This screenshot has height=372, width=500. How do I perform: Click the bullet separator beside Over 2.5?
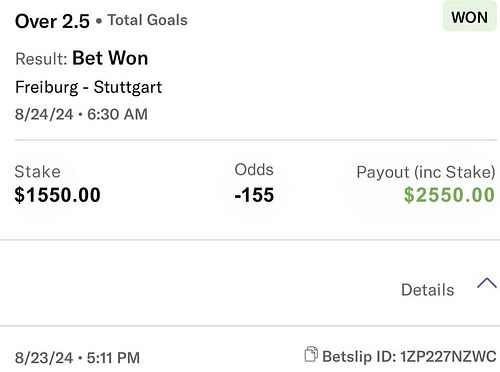coord(99,21)
